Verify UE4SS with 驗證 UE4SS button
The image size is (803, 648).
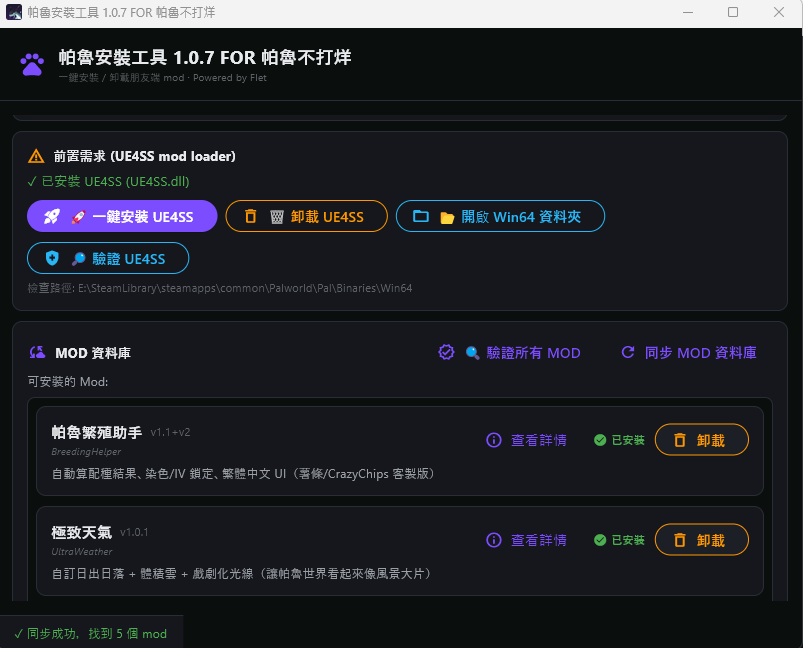108,258
